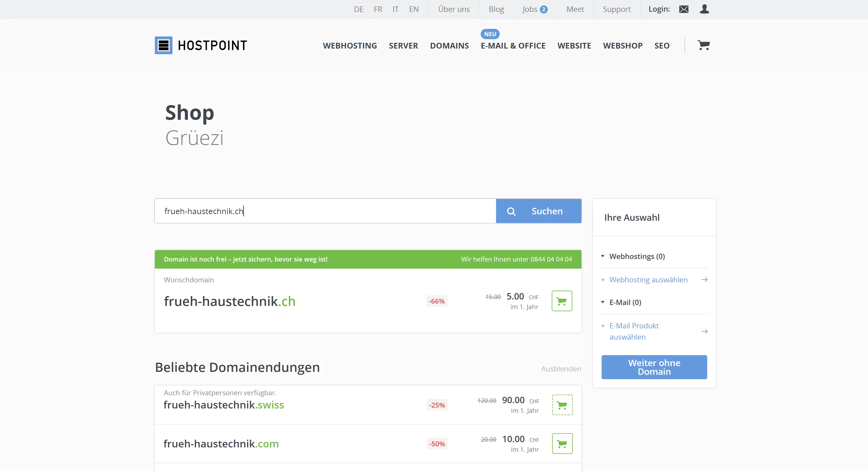This screenshot has height=471, width=868.
Task: Open the SEO menu
Action: 662,46
